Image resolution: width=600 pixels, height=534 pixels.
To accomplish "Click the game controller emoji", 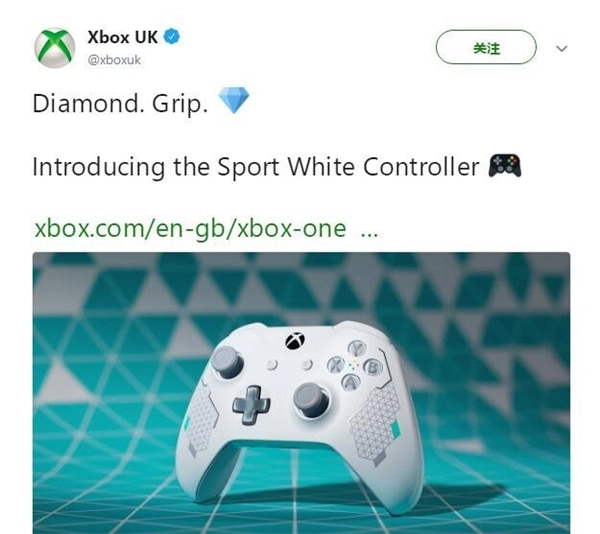I will click(505, 166).
